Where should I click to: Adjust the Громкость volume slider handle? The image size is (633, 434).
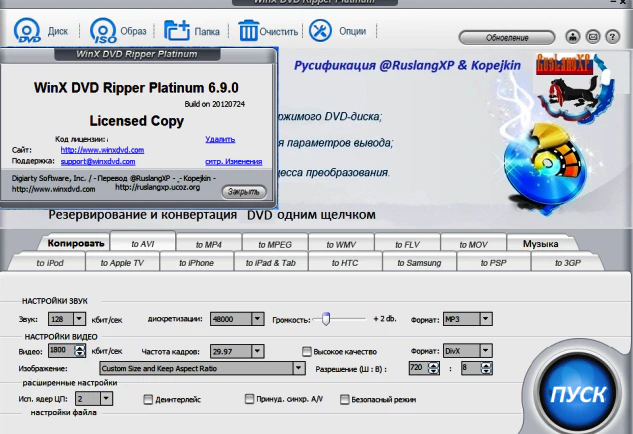[x=326, y=319]
